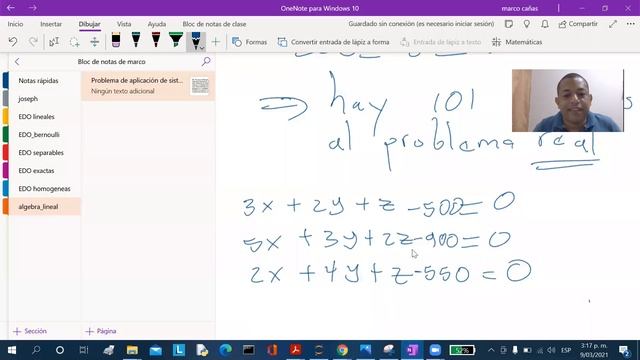Open the EDO exactas section
Viewport: 640px width, 360px height.
click(x=44, y=171)
